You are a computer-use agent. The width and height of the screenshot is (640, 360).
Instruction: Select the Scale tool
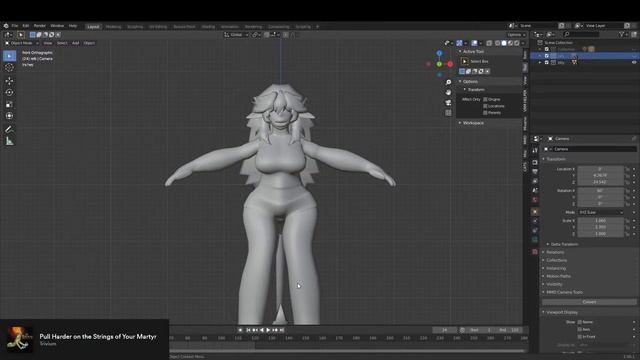(x=9, y=104)
